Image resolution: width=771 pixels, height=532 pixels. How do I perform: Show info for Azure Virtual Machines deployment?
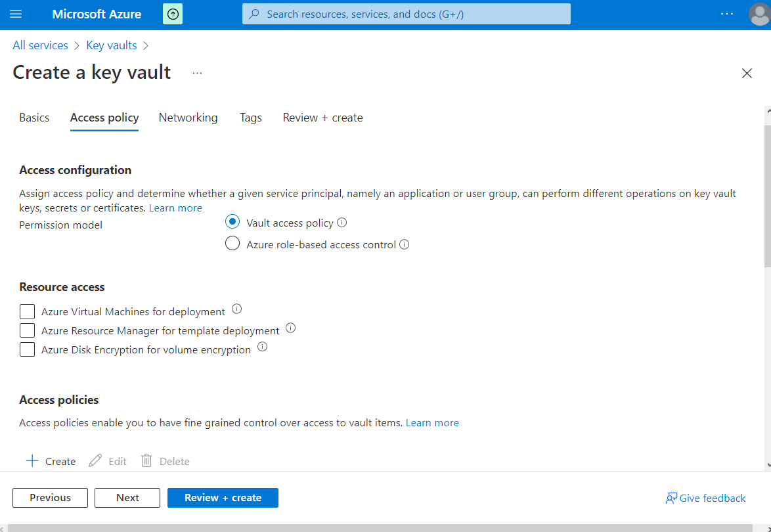pos(236,309)
